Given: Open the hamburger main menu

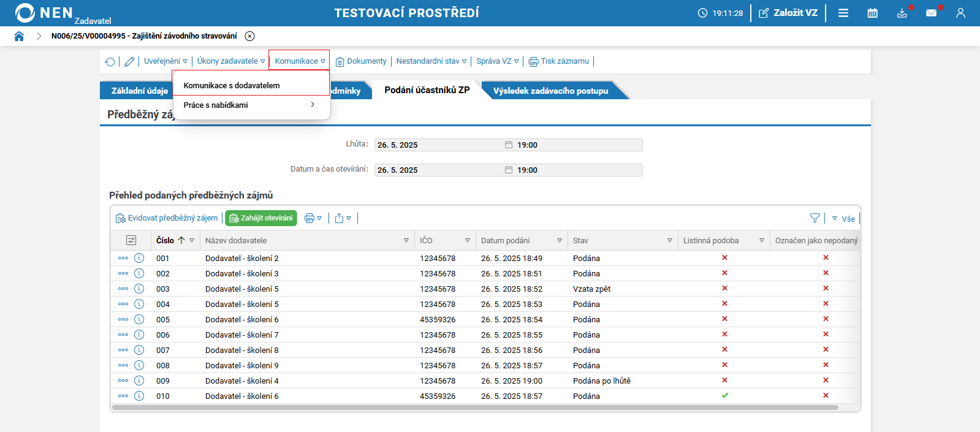Looking at the screenshot, I should tap(843, 13).
